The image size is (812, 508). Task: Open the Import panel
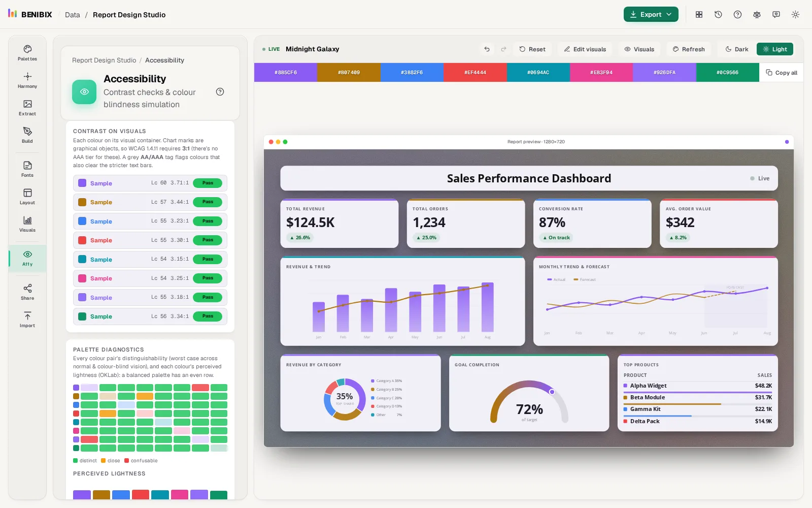[27, 320]
